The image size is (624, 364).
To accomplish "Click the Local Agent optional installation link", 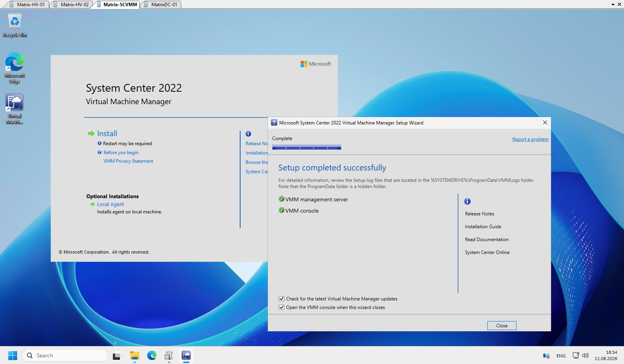I will [111, 204].
